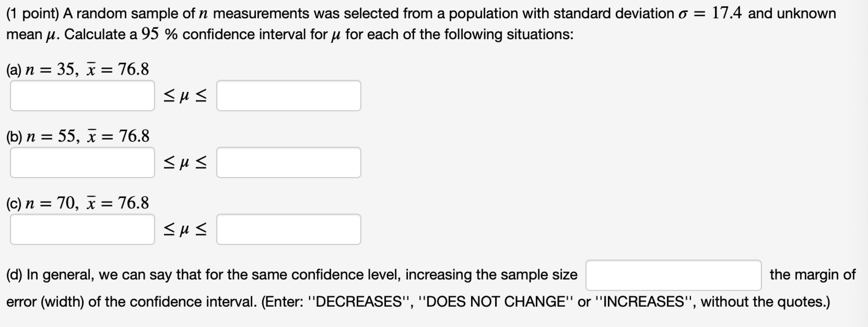
Task: Select the lower bound box for part (c)
Action: pyautogui.click(x=82, y=229)
